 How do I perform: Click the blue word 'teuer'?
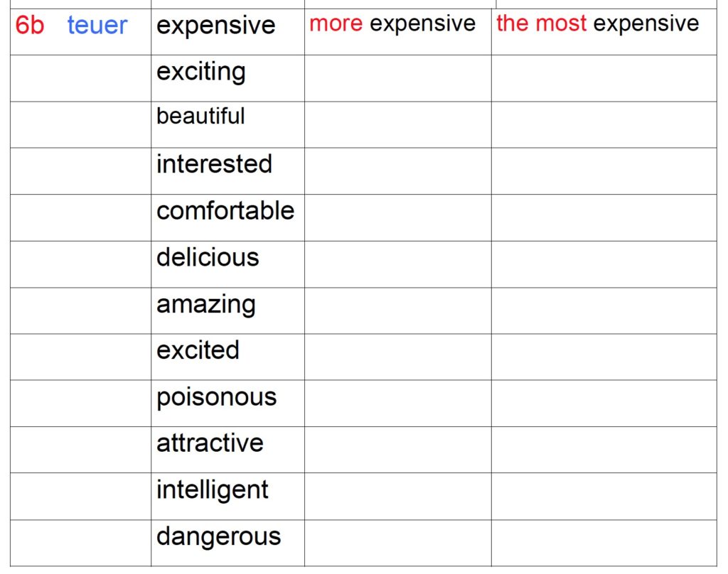tap(97, 25)
